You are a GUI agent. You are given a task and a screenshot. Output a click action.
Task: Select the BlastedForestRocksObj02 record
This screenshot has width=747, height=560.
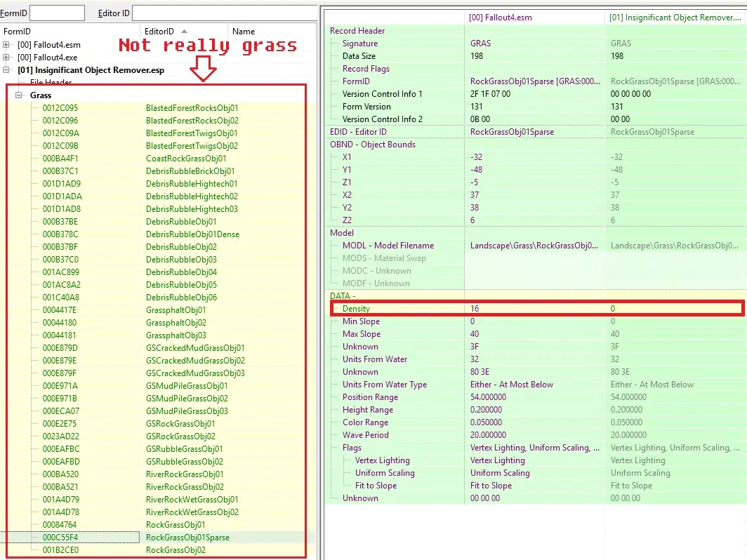[192, 121]
